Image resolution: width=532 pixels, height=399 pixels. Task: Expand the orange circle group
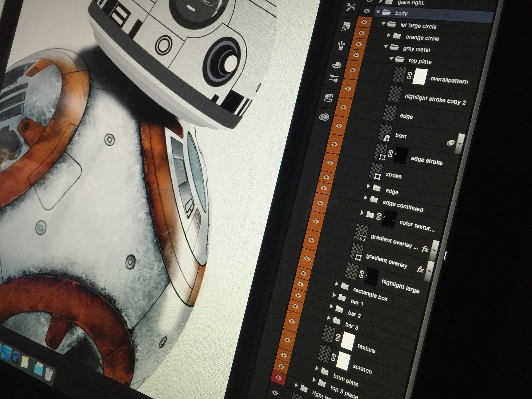point(388,35)
